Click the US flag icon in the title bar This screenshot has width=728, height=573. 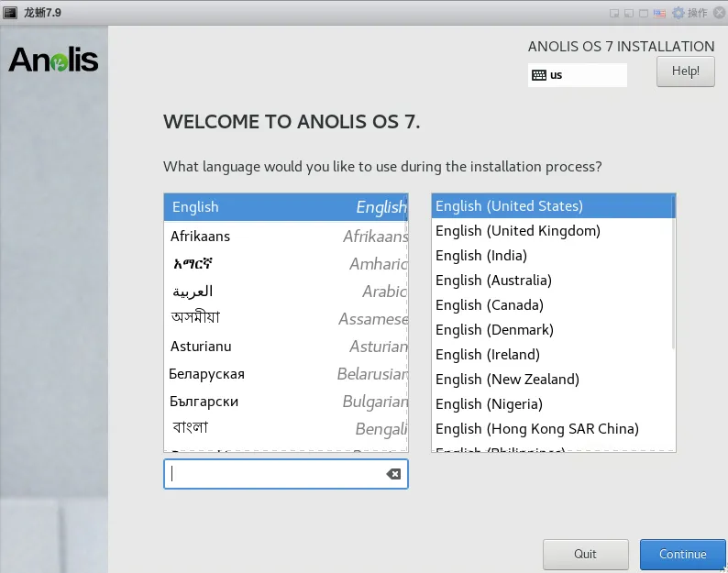pos(659,13)
